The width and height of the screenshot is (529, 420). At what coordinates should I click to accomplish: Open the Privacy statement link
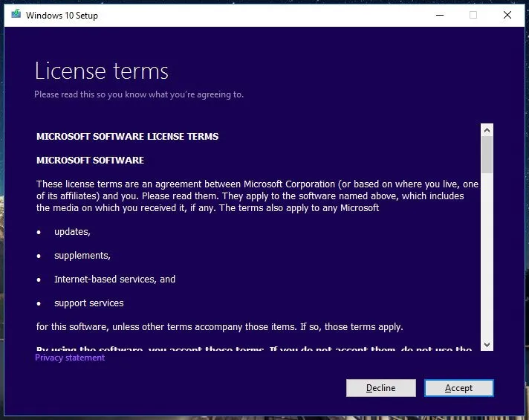(x=70, y=358)
